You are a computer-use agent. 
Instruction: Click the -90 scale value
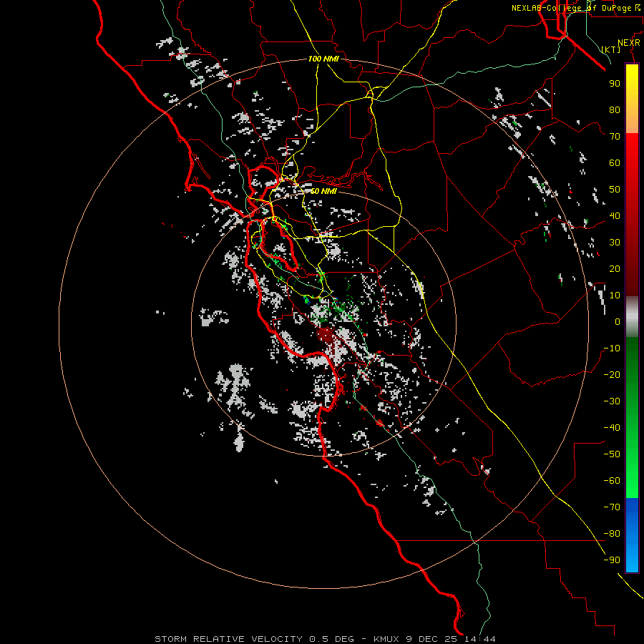612,560
